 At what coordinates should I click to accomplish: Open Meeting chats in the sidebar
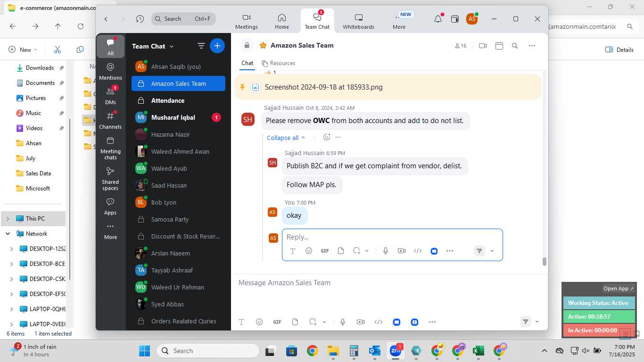click(x=110, y=148)
